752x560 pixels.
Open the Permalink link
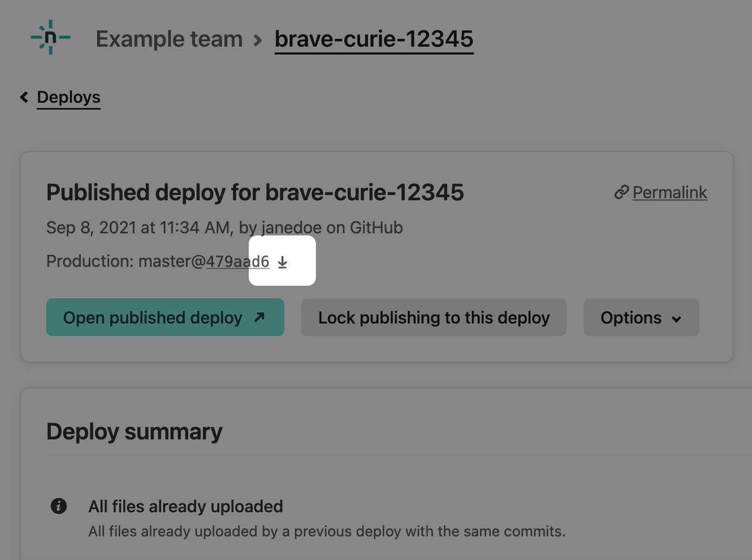click(x=670, y=192)
